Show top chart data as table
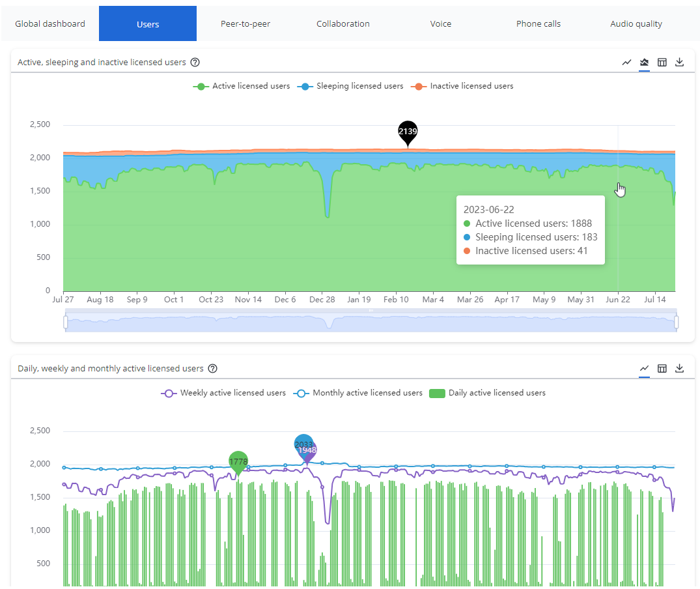 pos(662,62)
